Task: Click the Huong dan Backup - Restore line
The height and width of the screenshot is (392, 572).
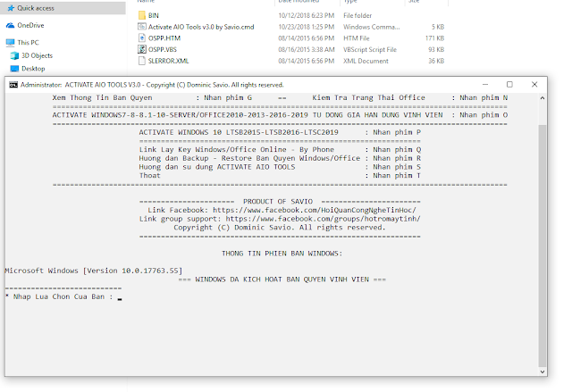Action: pos(280,158)
